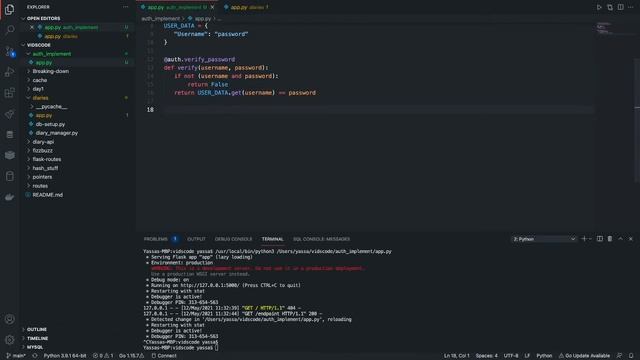Screen dimensions: 640x360
Task: Split the editor to the right
Action: pyautogui.click(x=620, y=7)
